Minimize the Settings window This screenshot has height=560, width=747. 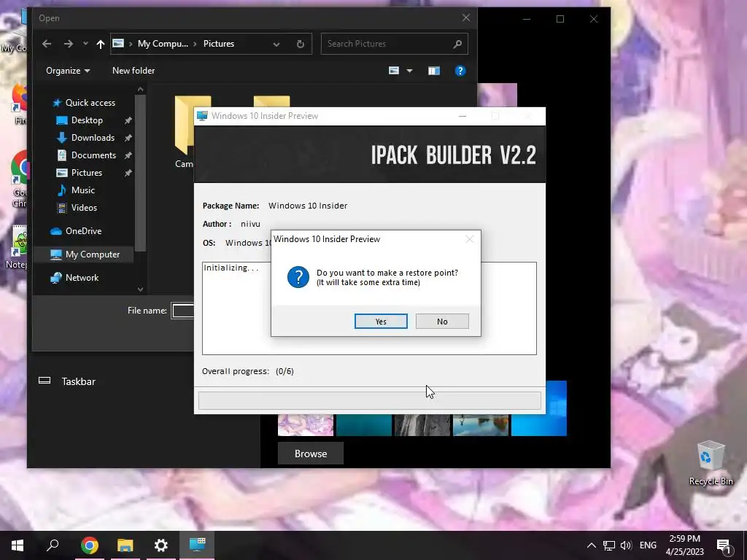pos(527,19)
